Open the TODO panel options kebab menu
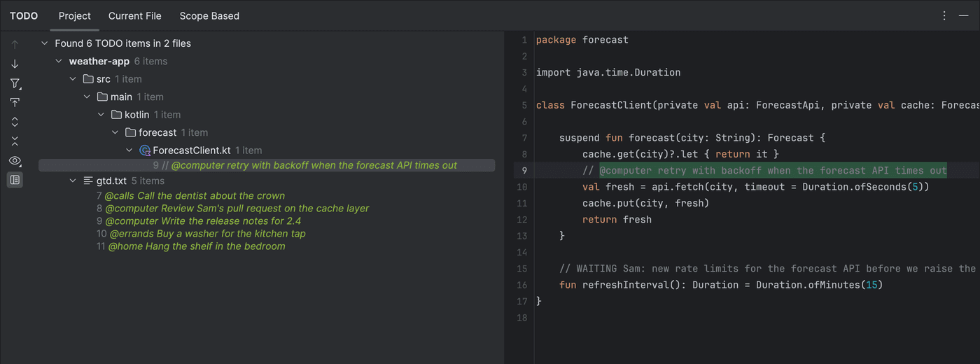 coord(944,15)
